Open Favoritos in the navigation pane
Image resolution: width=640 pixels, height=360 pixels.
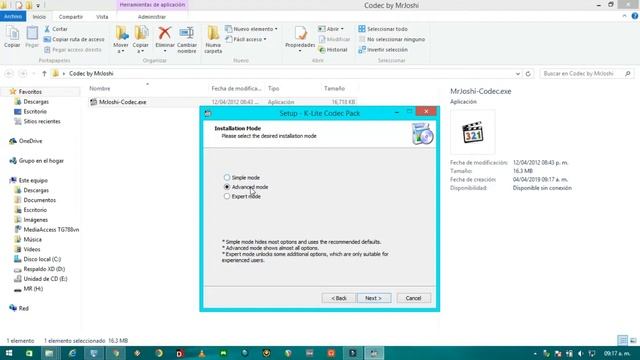[x=30, y=92]
